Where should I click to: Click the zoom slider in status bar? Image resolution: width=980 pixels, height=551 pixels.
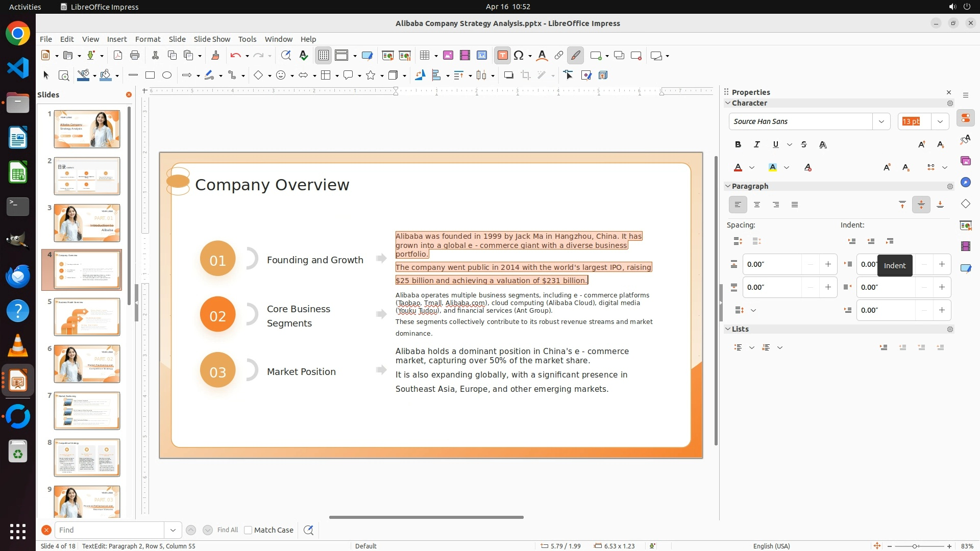(x=914, y=546)
